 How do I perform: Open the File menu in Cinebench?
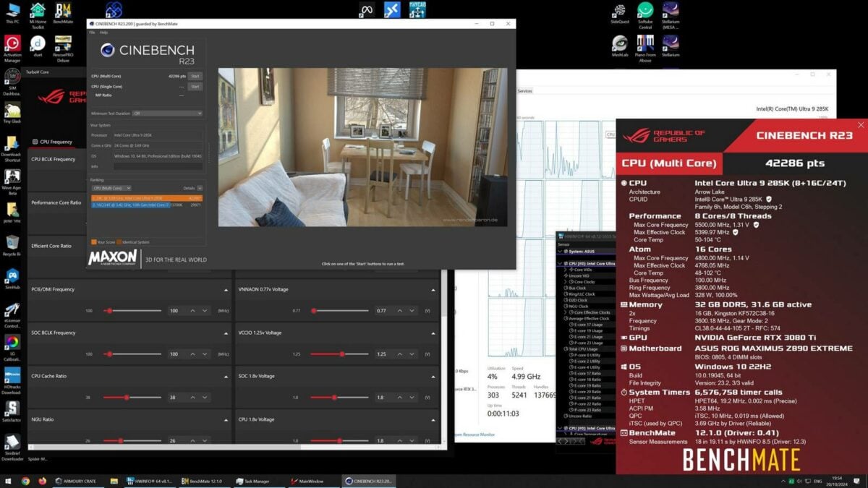click(91, 33)
